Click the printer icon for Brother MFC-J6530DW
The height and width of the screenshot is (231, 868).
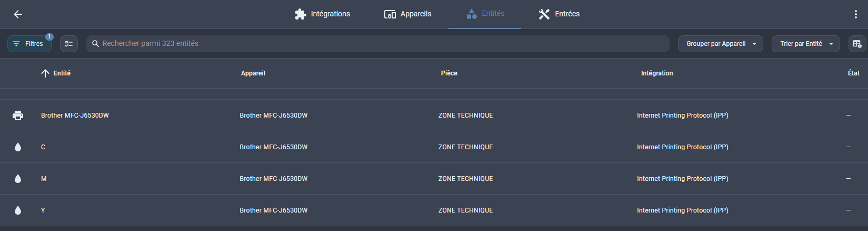click(x=18, y=115)
